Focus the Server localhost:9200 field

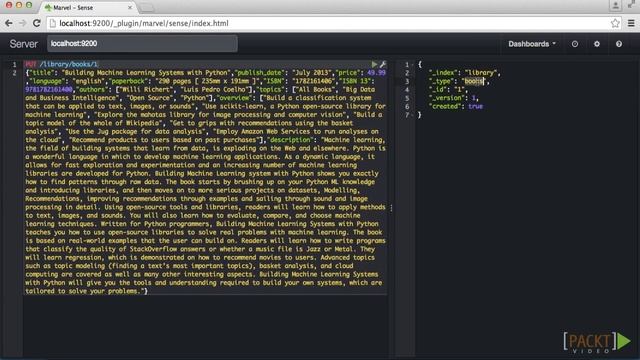click(x=142, y=44)
